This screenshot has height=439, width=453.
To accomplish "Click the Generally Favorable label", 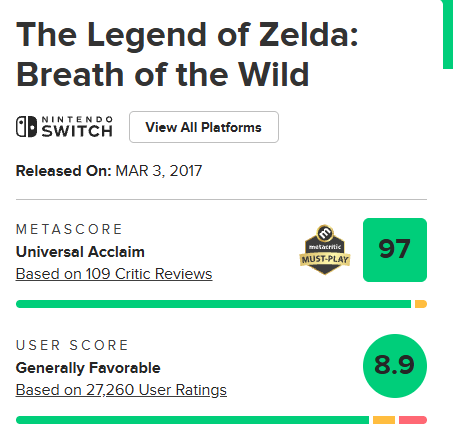I will pos(88,368).
